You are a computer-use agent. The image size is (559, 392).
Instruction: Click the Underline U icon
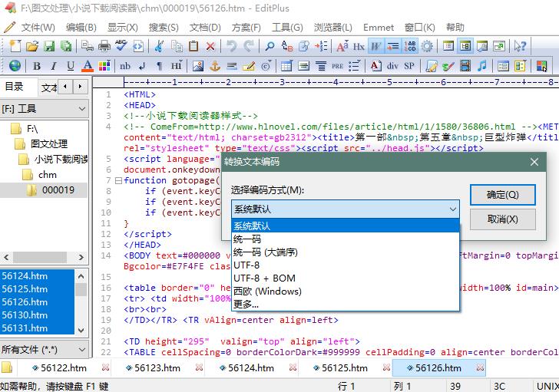coord(71,66)
